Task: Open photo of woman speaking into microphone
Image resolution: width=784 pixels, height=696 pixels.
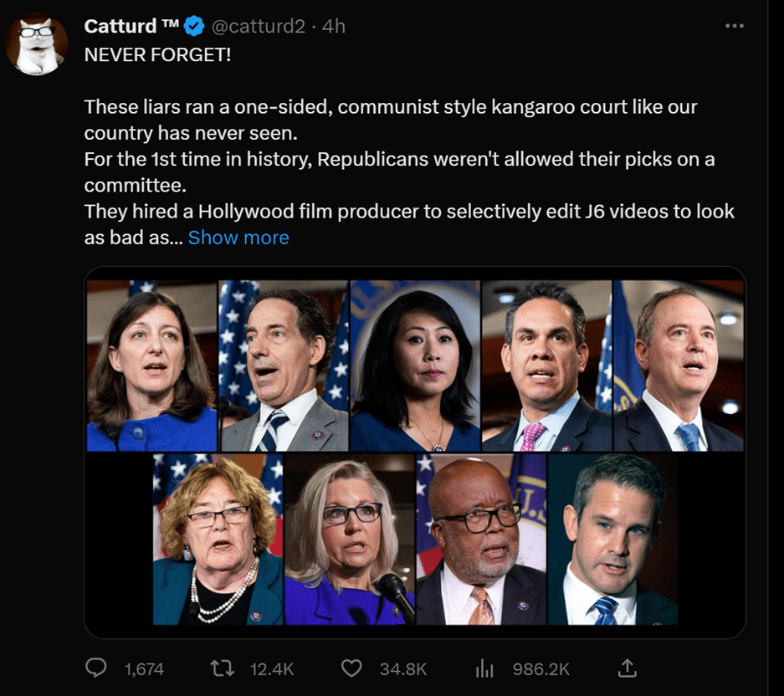Action: 349,540
